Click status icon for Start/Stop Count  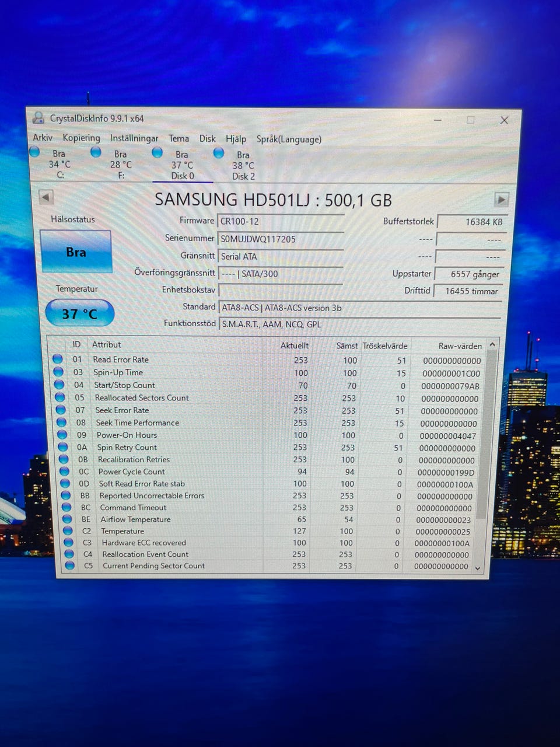click(59, 385)
